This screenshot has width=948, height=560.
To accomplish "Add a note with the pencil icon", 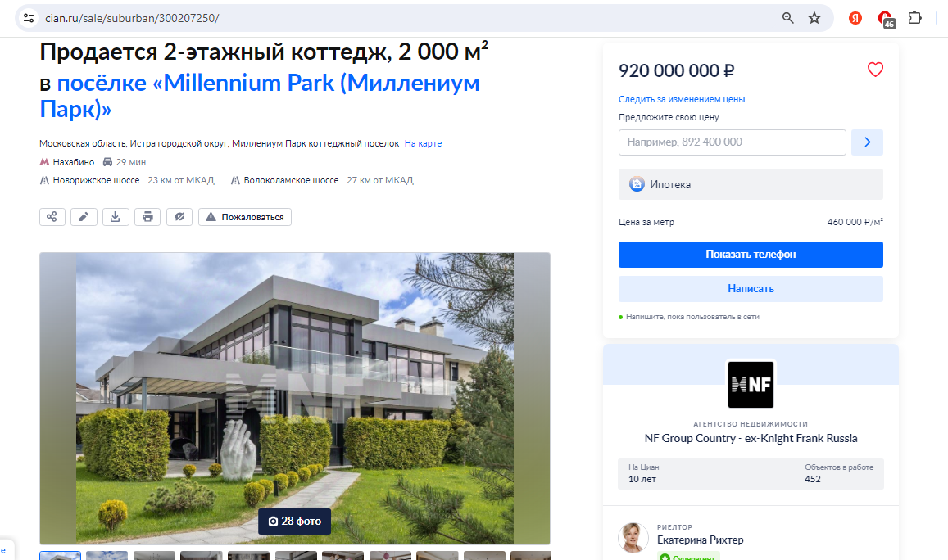I will (84, 217).
